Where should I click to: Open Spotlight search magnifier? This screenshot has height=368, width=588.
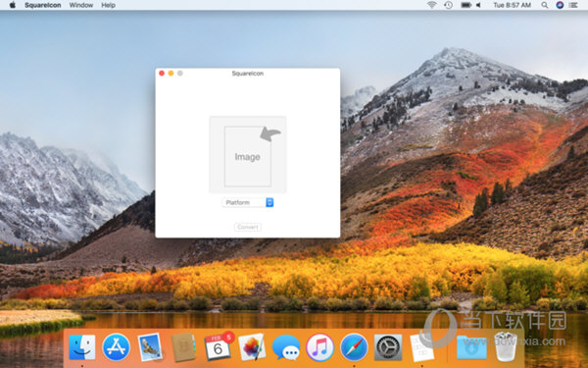pyautogui.click(x=545, y=5)
